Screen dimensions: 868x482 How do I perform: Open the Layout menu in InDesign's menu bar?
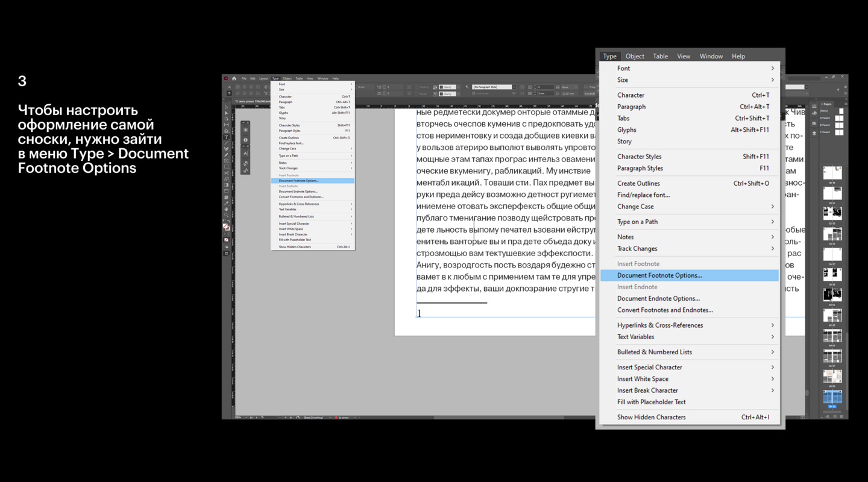(264, 78)
